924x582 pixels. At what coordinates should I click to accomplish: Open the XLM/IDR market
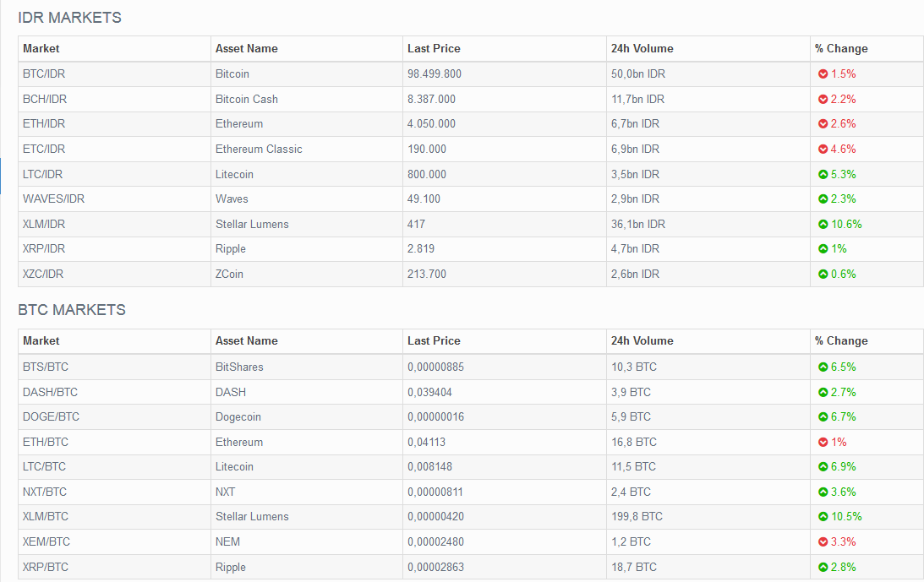point(44,225)
